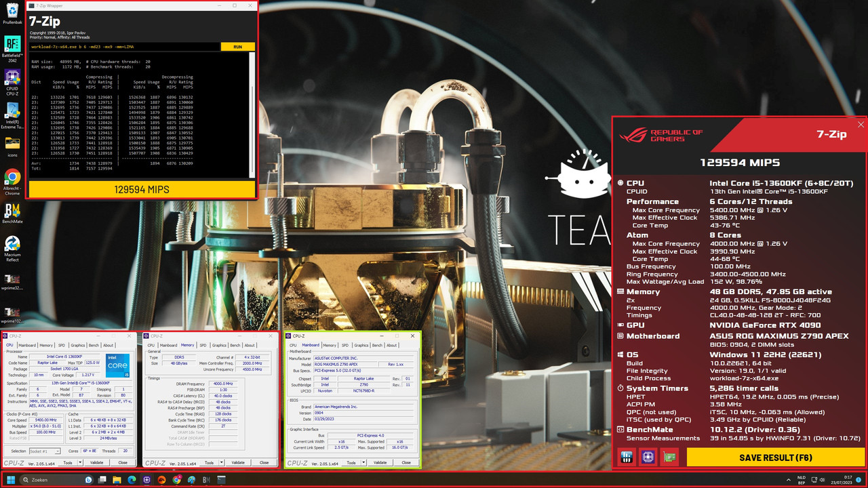This screenshot has width=868, height=488.
Task: Open Task View on taskbar
Action: click(102, 480)
